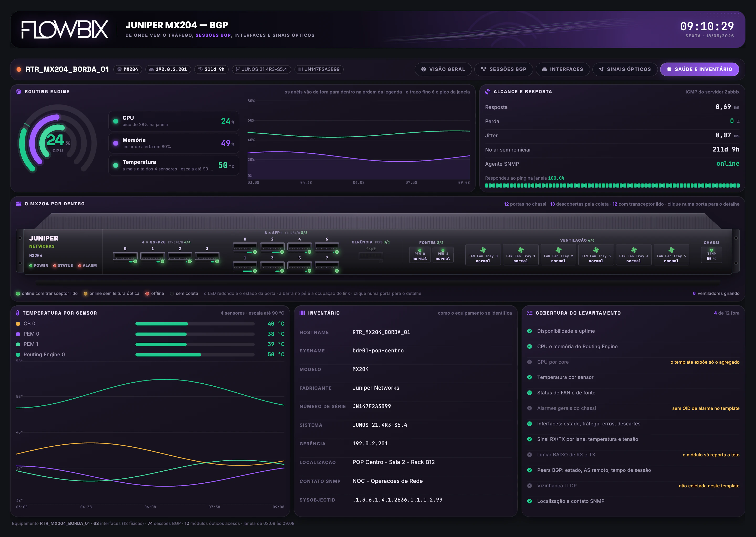Click the Alcance e Resposta panel icon
756x537 pixels.
487,92
